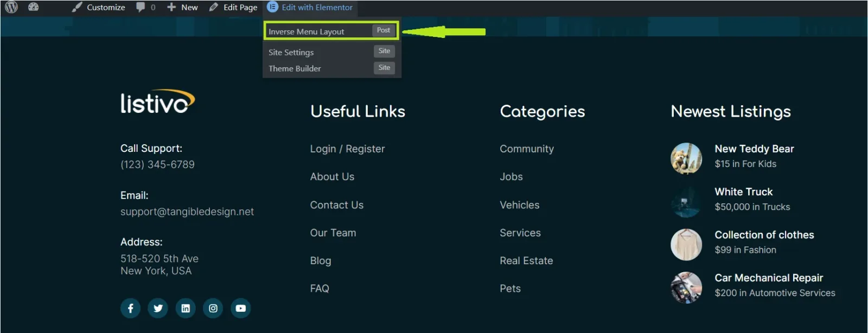Click the Site badge beside Site Settings
Screen dimensions: 868x333
click(x=384, y=51)
